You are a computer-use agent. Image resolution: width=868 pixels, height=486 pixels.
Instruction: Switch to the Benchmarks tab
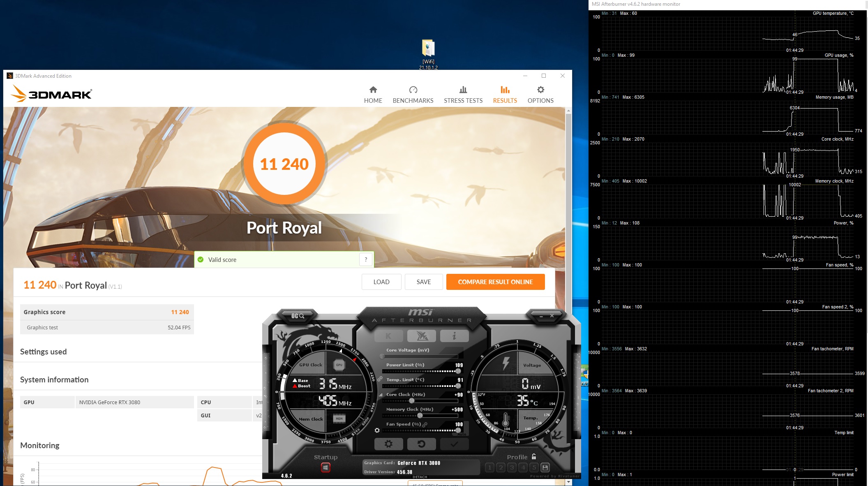(413, 95)
